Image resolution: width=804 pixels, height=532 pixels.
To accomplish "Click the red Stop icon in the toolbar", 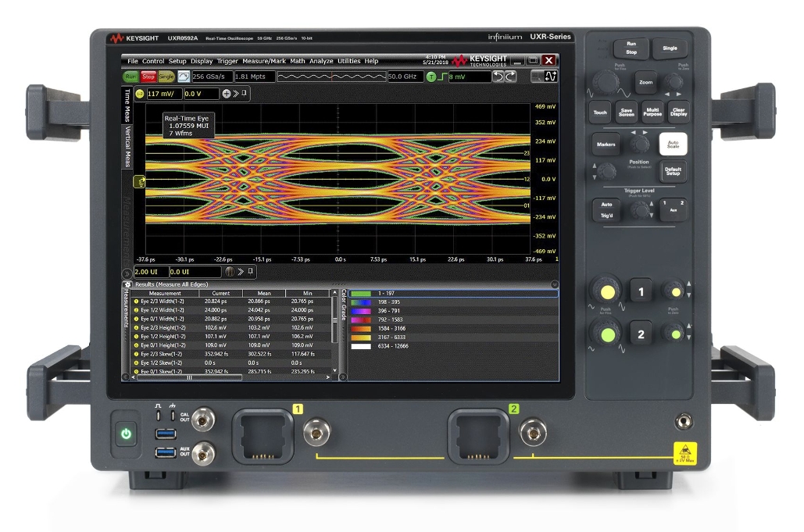I will (x=147, y=77).
